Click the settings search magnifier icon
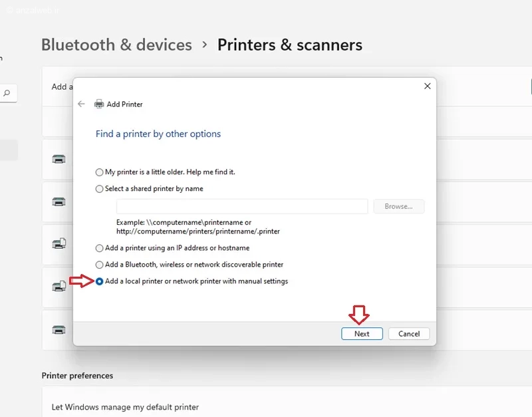The width and height of the screenshot is (532, 417). [7, 92]
